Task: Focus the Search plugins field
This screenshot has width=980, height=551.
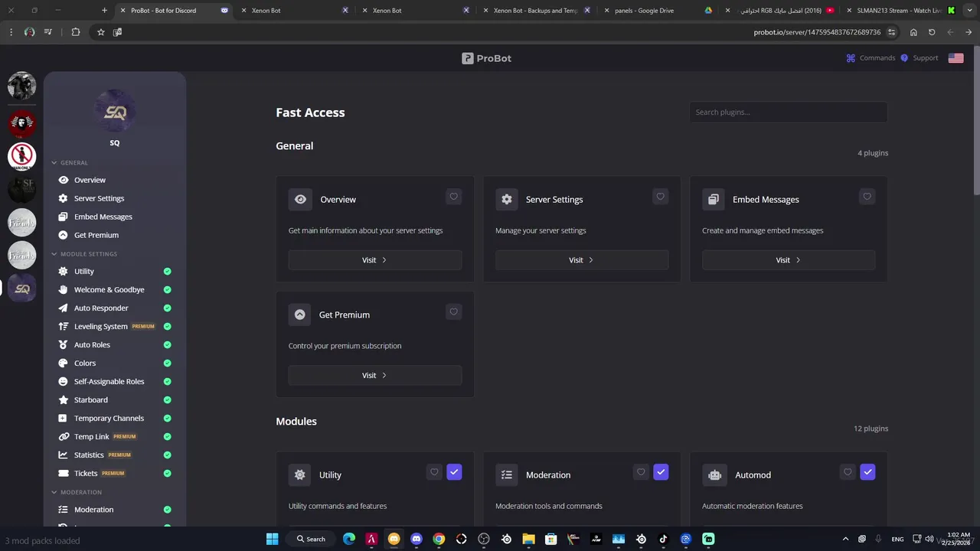Action: [x=789, y=112]
